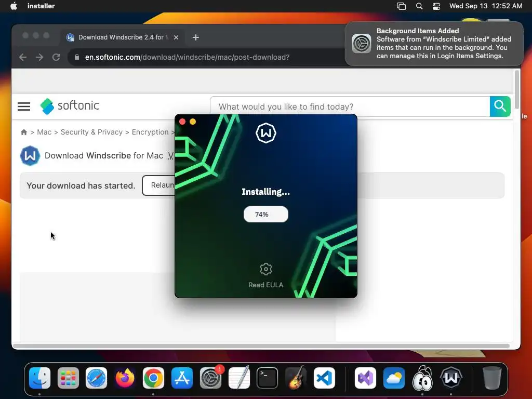Open the Weather cloud app in Dock
This screenshot has width=532, height=399.
pos(394,378)
